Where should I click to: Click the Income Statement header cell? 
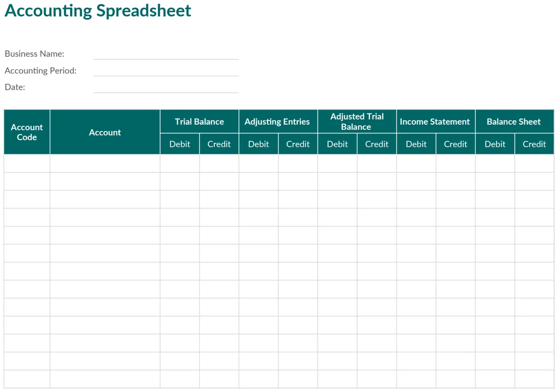coord(436,121)
